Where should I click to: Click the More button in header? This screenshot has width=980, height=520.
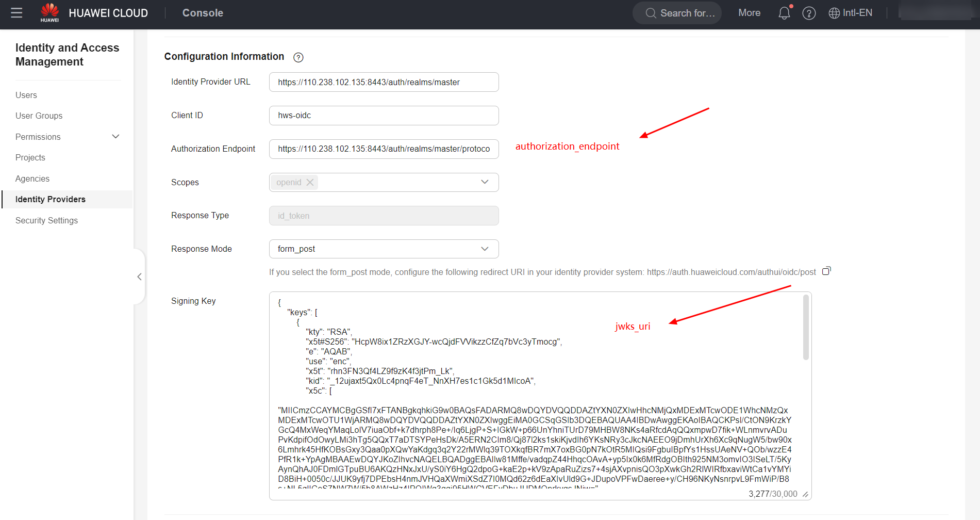(749, 13)
